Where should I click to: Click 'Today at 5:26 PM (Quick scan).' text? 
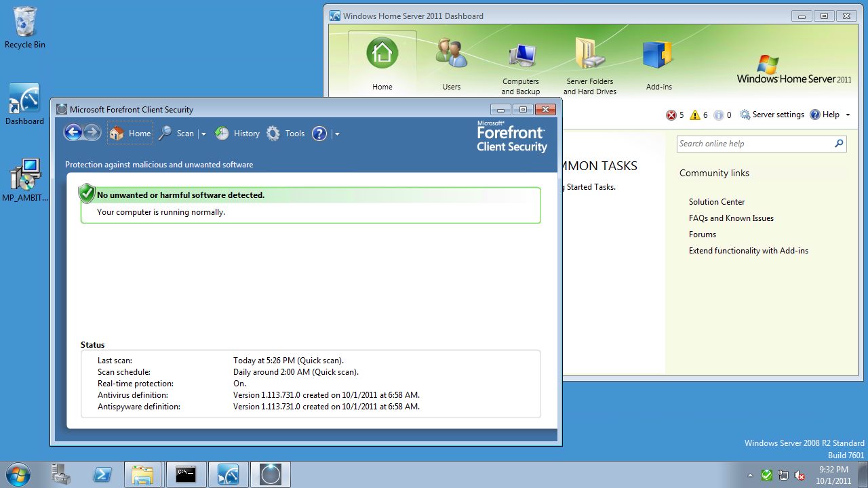click(288, 361)
